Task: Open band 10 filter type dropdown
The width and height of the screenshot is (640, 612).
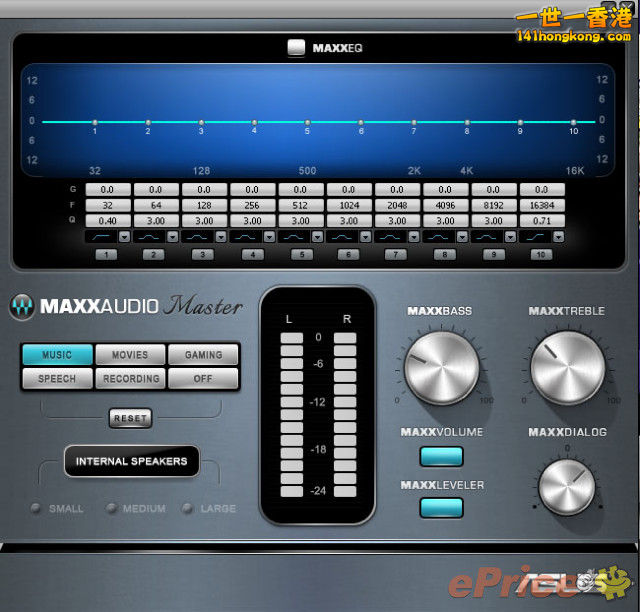Action: coord(559,237)
